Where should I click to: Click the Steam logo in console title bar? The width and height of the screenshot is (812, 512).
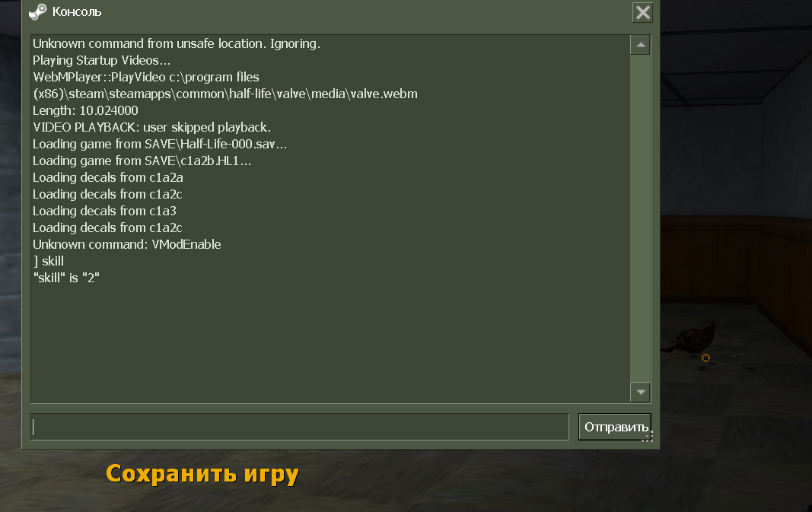pyautogui.click(x=37, y=12)
